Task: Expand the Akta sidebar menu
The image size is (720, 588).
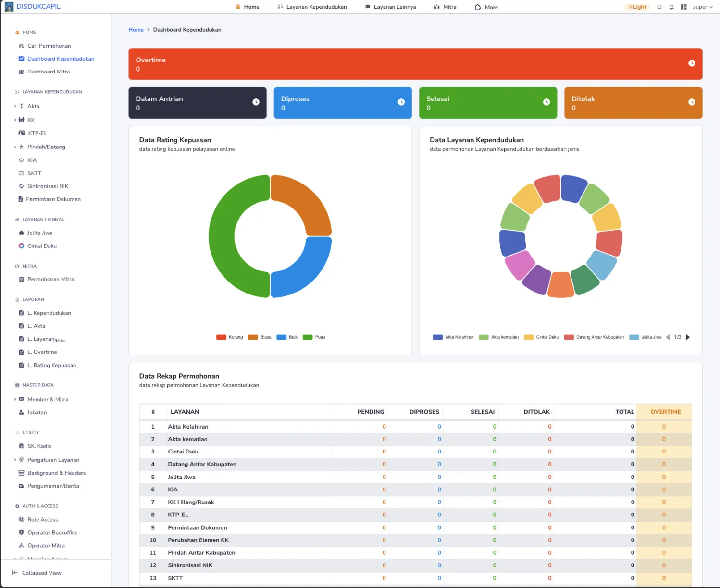Action: (33, 106)
